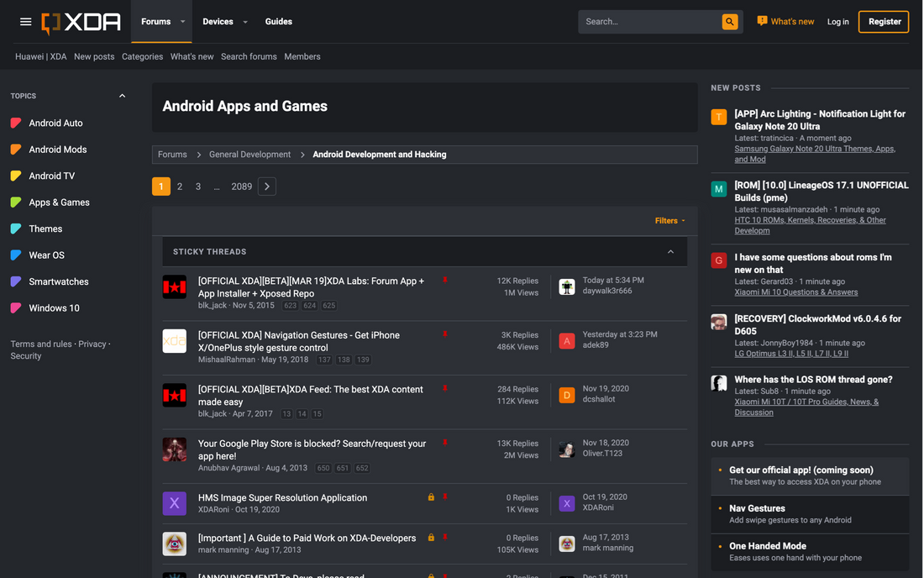
Task: Click the orange search magnifier button
Action: pos(730,22)
